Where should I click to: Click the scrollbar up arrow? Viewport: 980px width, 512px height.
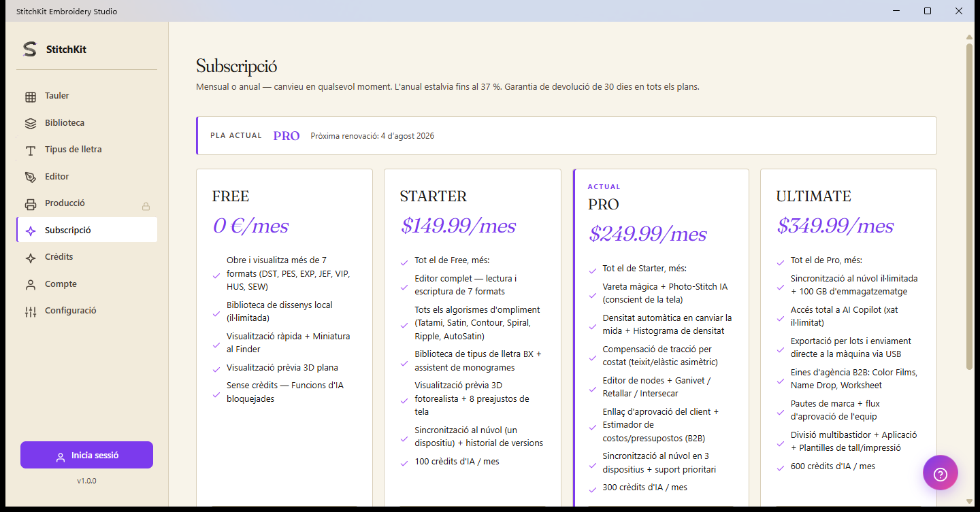[x=970, y=37]
